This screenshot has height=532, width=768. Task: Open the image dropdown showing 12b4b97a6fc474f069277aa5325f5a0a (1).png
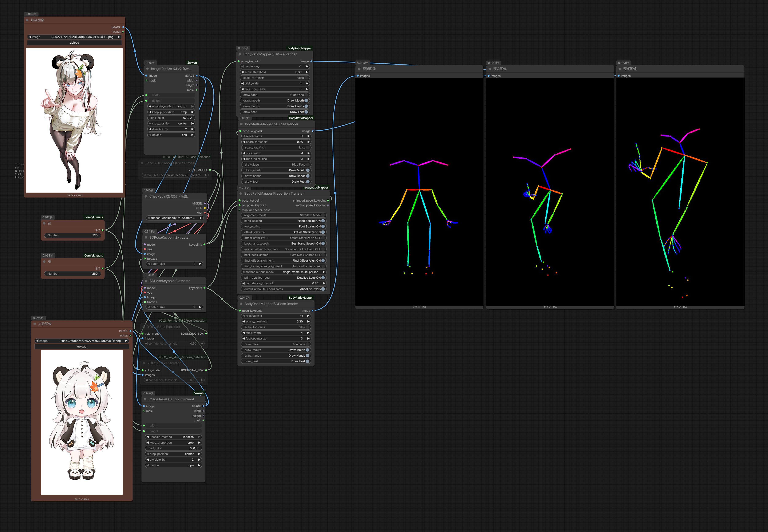[82, 341]
